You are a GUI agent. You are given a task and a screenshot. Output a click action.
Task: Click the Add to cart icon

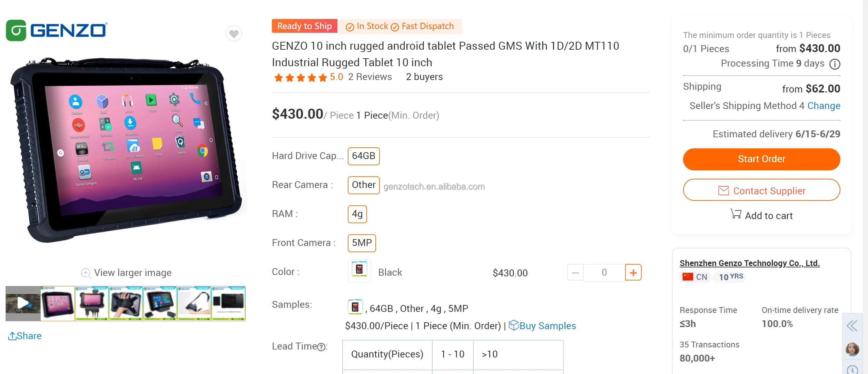point(736,214)
